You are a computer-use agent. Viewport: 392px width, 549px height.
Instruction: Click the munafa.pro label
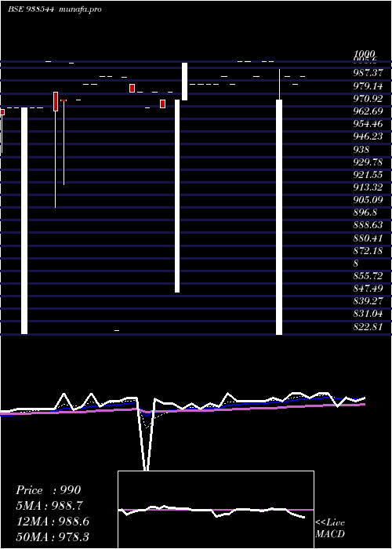[x=81, y=9]
